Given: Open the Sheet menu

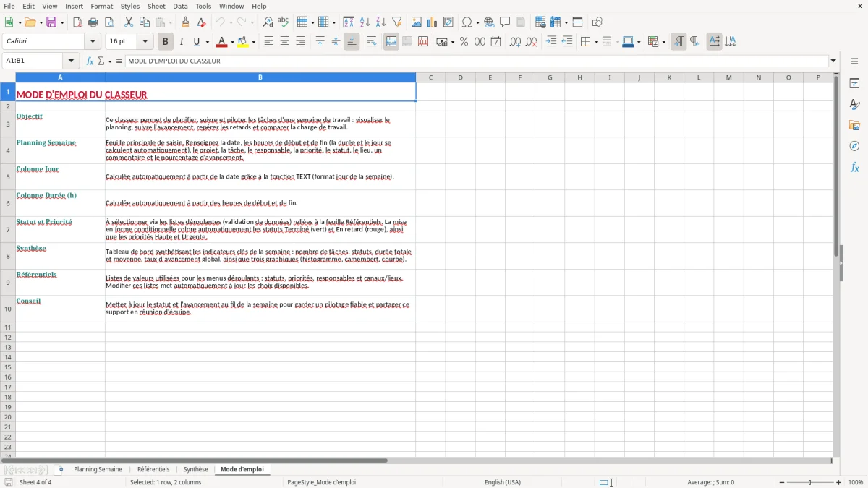Looking at the screenshot, I should (156, 6).
